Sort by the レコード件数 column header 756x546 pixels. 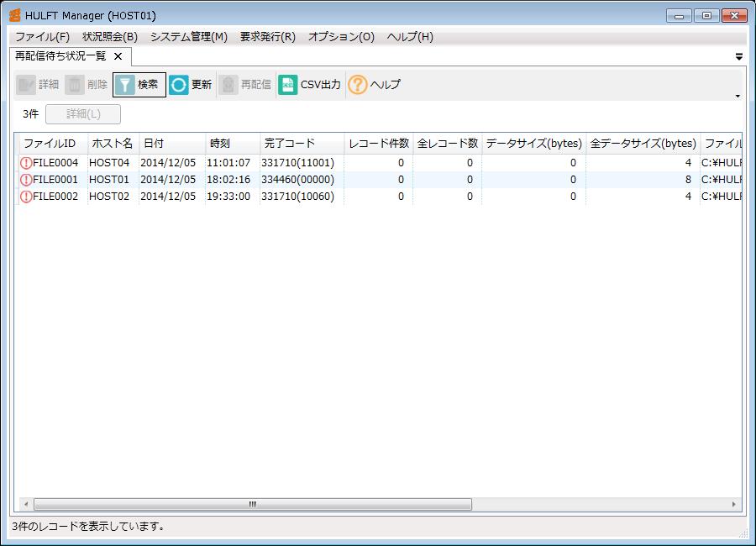click(x=379, y=144)
